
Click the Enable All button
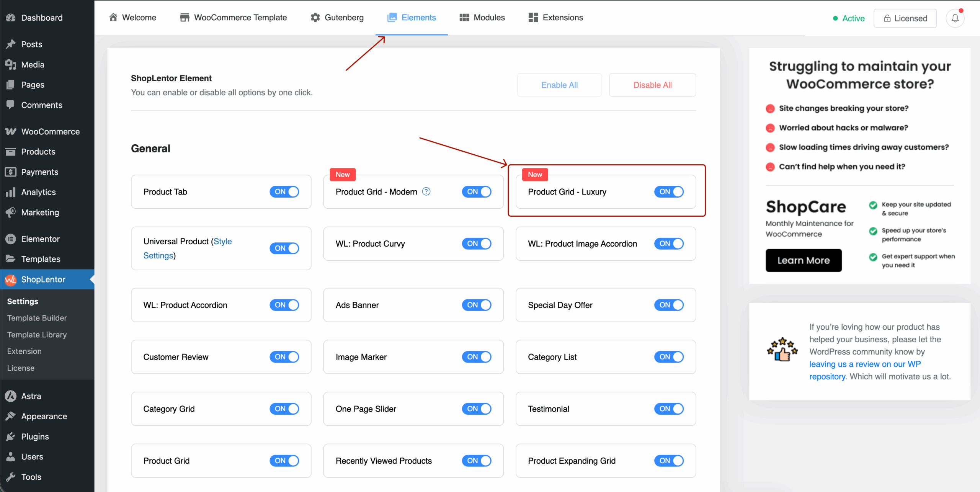pos(559,85)
